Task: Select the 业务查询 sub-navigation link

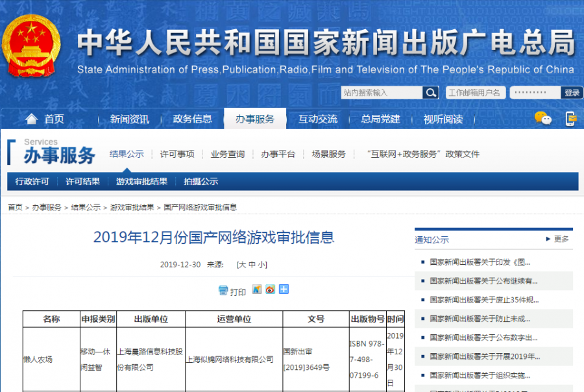Action: pyautogui.click(x=228, y=154)
